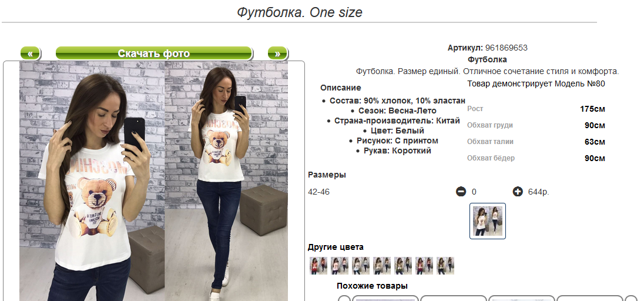Click the 42-46 size label

click(x=318, y=192)
